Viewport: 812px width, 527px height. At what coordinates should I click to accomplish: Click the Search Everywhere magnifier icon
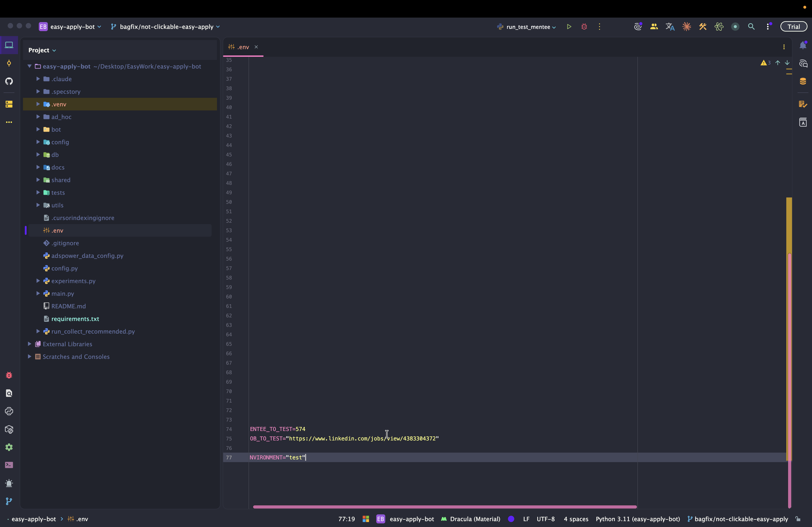pyautogui.click(x=751, y=27)
